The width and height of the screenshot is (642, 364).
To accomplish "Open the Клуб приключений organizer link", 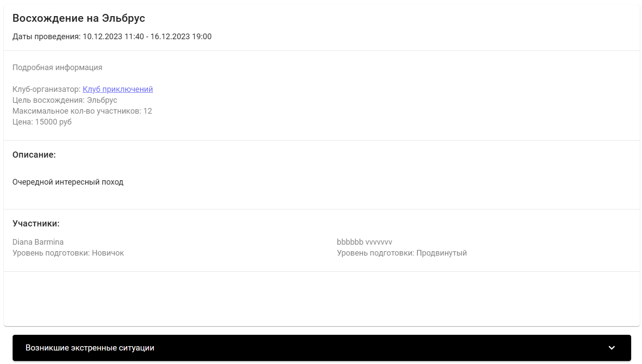I will click(118, 89).
